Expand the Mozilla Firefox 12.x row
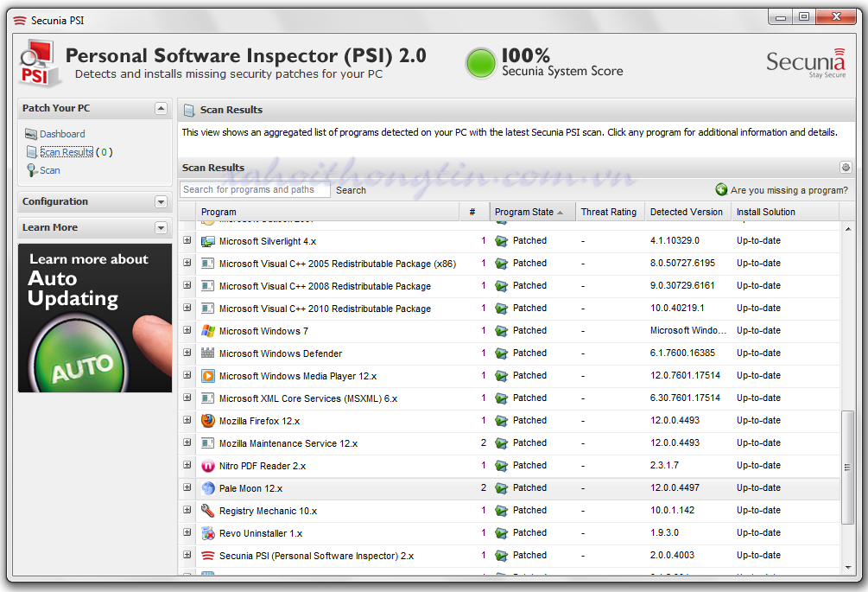 click(x=187, y=420)
